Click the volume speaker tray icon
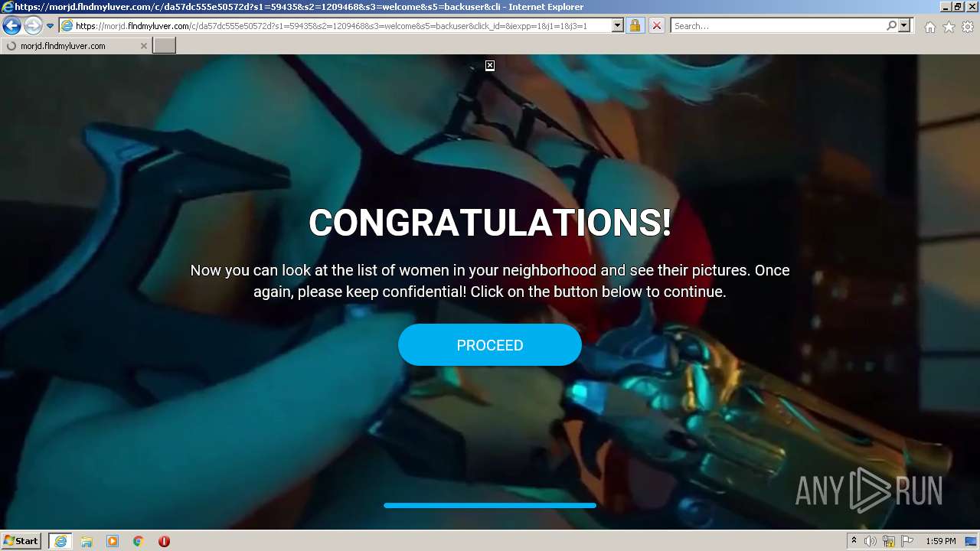Viewport: 980px width, 551px height. click(871, 541)
